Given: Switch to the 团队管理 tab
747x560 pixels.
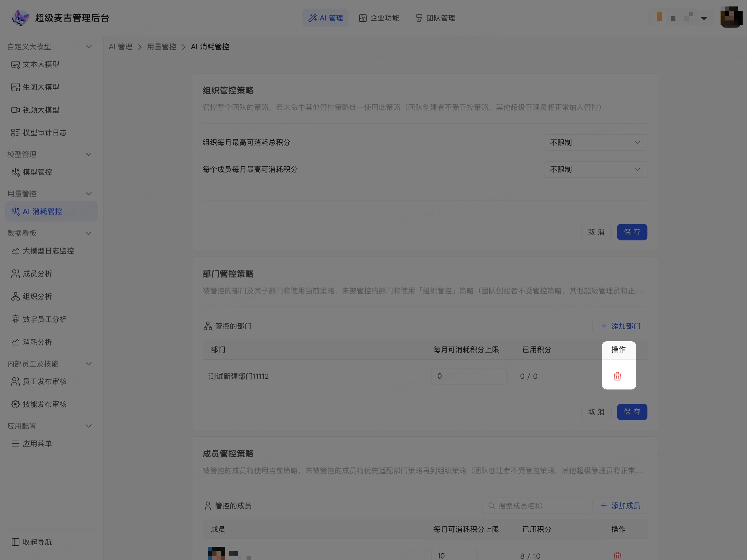Looking at the screenshot, I should [435, 18].
